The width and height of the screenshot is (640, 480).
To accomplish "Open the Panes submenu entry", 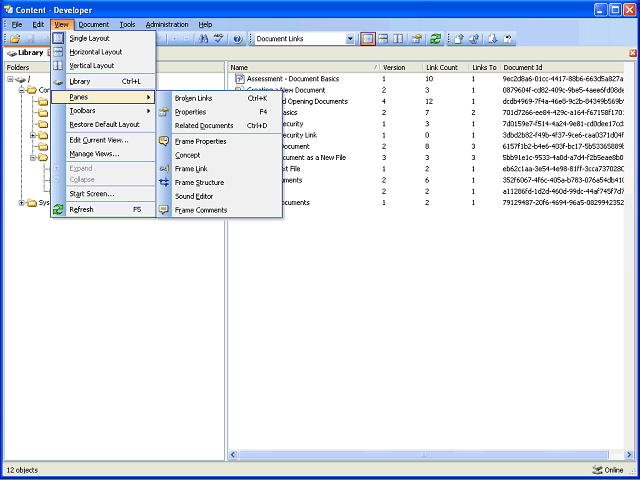I will pos(103,97).
